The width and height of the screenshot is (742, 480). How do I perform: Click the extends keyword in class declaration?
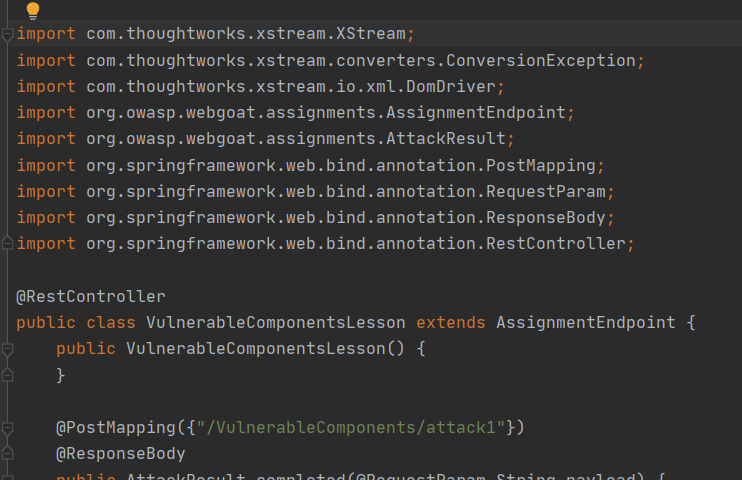pyautogui.click(x=450, y=323)
